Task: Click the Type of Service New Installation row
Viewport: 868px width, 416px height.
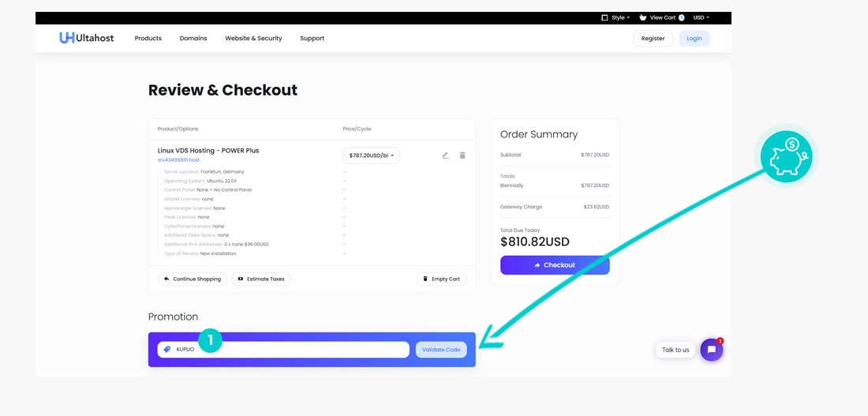Action: [200, 253]
